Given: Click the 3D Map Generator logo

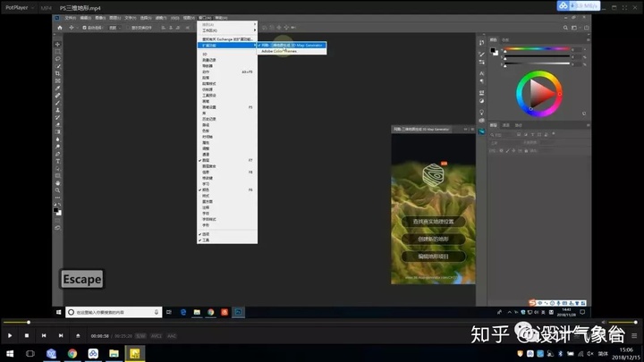Looking at the screenshot, I should coord(433,175).
